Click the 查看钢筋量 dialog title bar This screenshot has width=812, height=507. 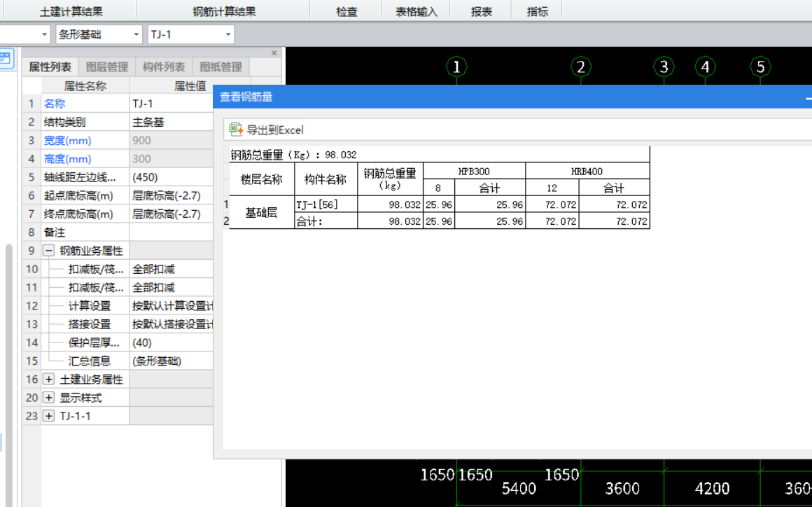pyautogui.click(x=512, y=97)
